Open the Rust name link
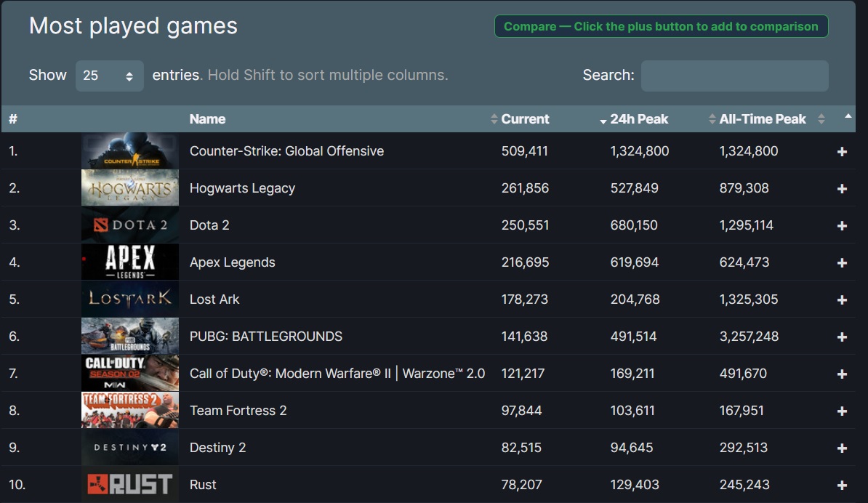This screenshot has height=503, width=868. tap(203, 485)
